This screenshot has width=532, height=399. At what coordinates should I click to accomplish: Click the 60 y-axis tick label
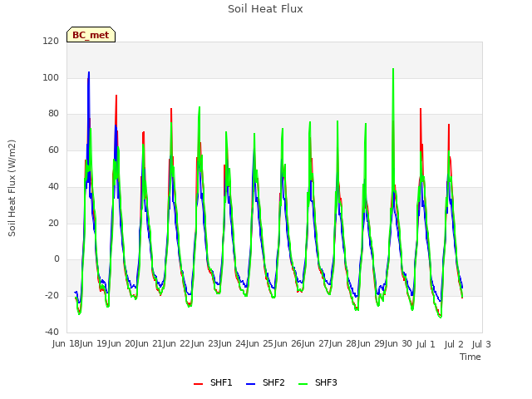click(x=53, y=150)
